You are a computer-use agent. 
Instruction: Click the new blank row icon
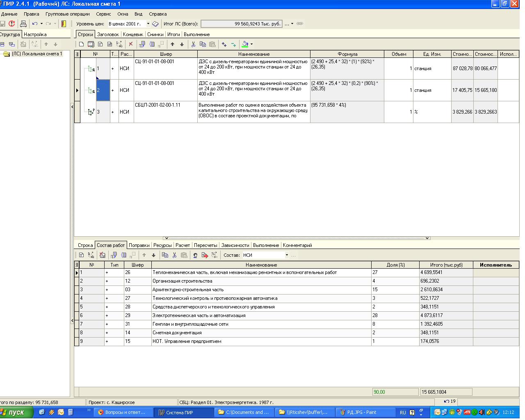(x=81, y=44)
